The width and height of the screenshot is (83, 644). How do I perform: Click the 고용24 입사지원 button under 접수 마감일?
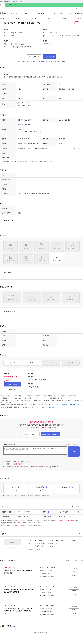tap(12, 384)
